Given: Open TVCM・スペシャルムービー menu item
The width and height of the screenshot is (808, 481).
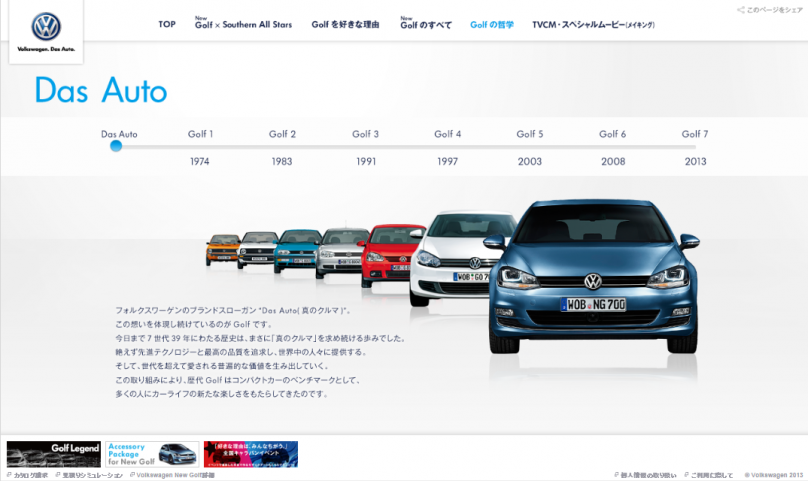Looking at the screenshot, I should [x=593, y=24].
